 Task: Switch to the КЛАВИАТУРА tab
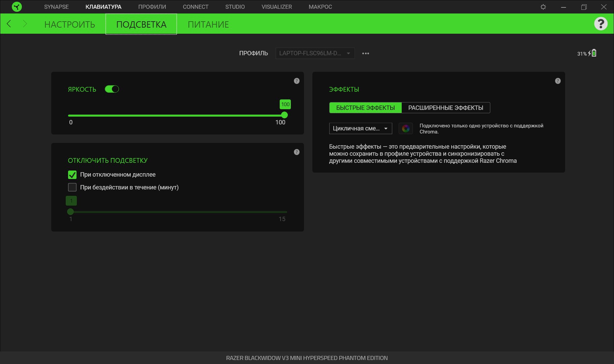[x=103, y=7]
